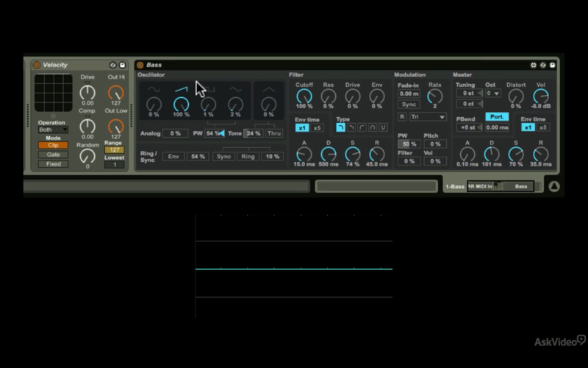
Task: Enable Port. portamento in Master section
Action: [x=497, y=117]
